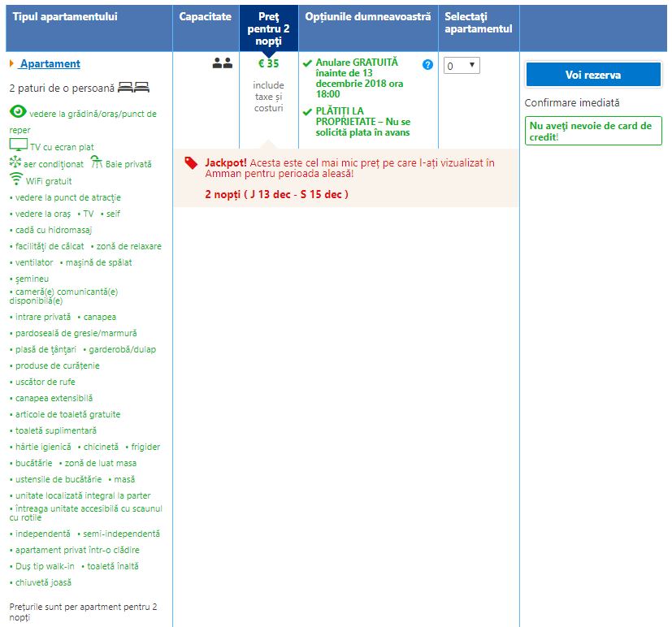Open the apartment quantity dropdown
Image resolution: width=672 pixels, height=627 pixels.
pos(462,66)
